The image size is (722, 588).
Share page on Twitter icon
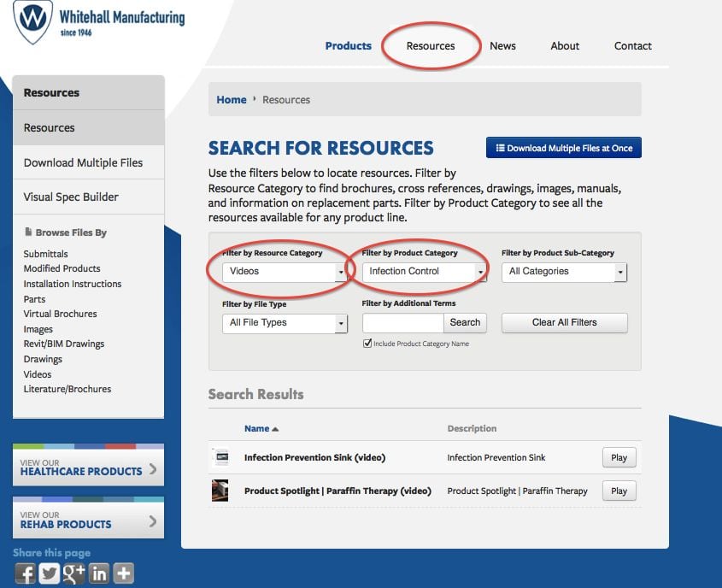pos(50,573)
